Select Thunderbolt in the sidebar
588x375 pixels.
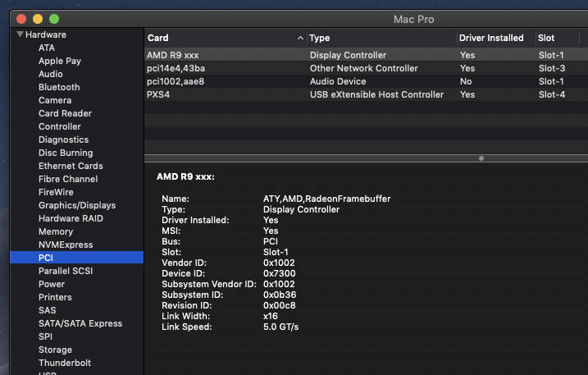[x=65, y=363]
